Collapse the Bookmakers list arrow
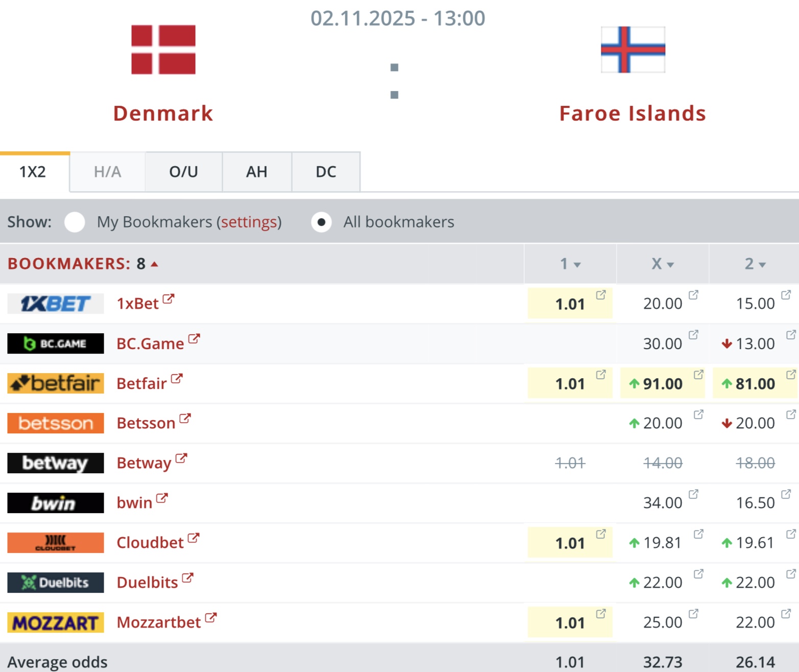This screenshot has height=672, width=799. (x=154, y=264)
